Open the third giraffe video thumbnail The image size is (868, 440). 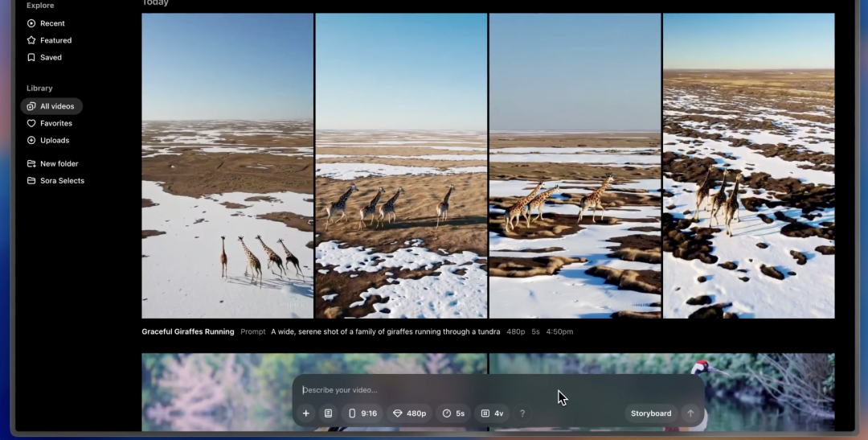[x=575, y=166]
